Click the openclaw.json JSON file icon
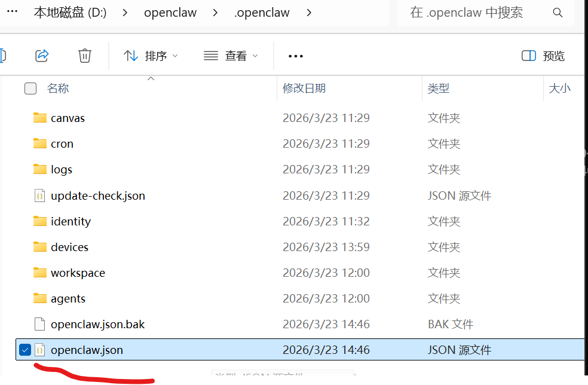The height and width of the screenshot is (385, 588). tap(40, 350)
